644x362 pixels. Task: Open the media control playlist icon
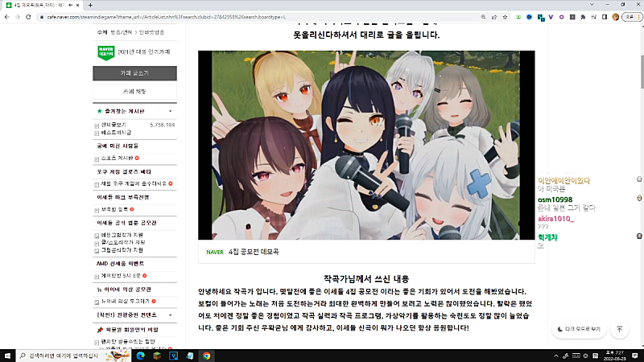click(x=593, y=17)
